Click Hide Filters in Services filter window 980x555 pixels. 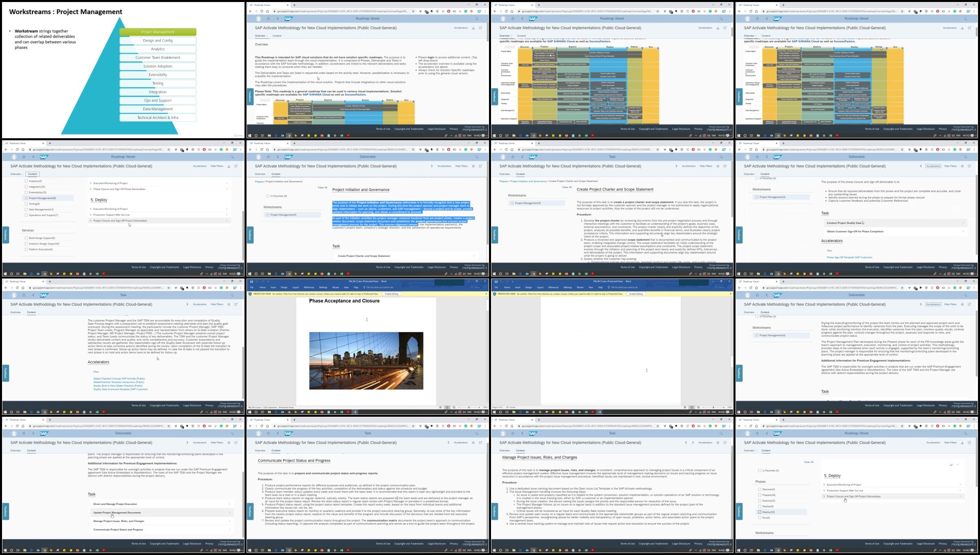[x=217, y=166]
